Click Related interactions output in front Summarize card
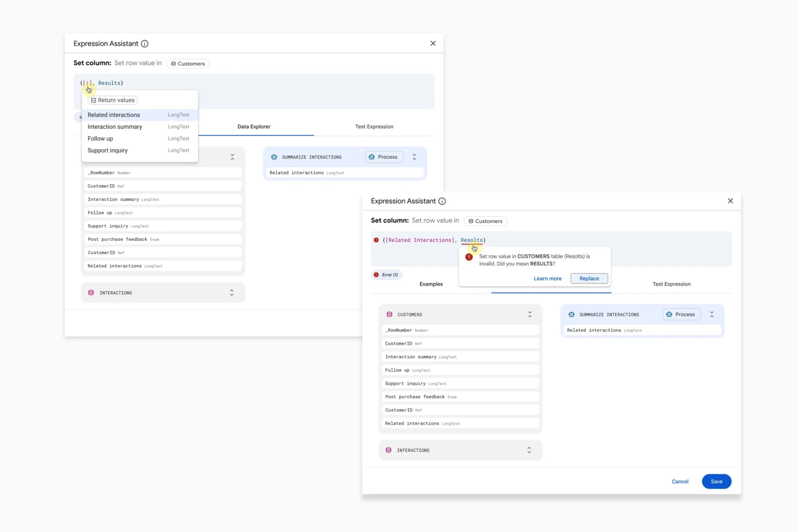Viewport: 798px width, 532px height. pos(642,330)
